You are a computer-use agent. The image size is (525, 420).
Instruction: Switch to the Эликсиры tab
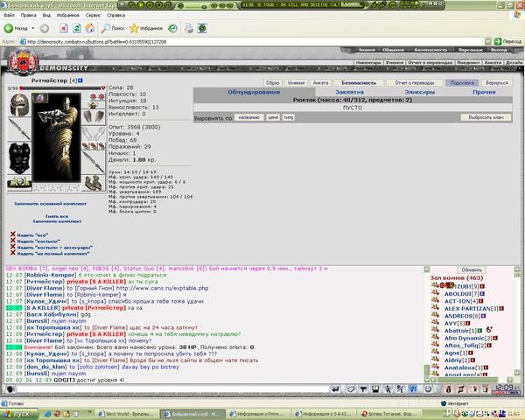419,92
